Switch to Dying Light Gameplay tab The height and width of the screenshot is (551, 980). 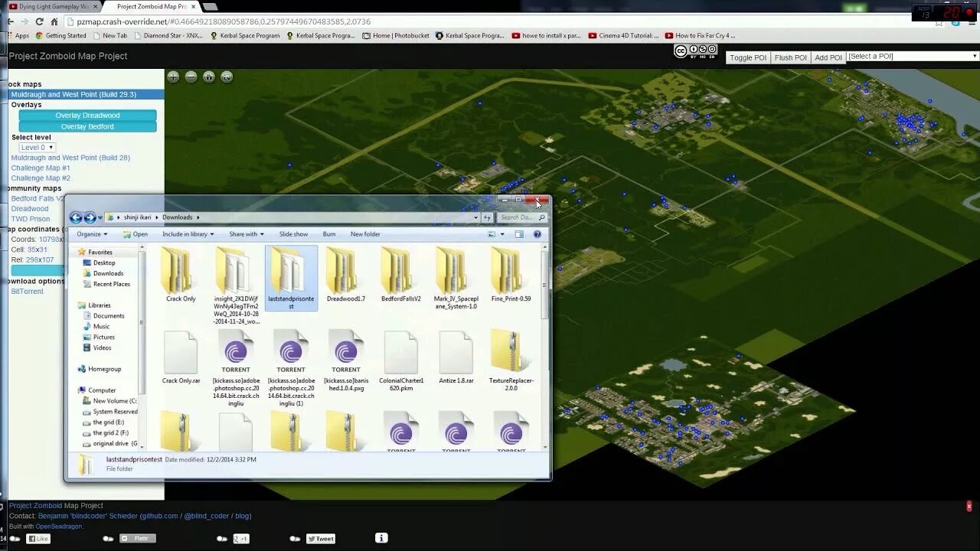pyautogui.click(x=52, y=6)
